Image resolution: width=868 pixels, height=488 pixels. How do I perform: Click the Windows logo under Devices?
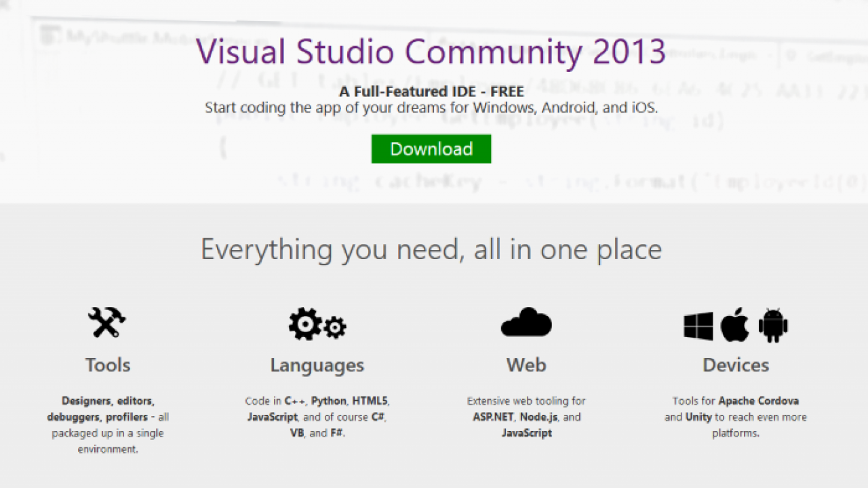coord(698,326)
